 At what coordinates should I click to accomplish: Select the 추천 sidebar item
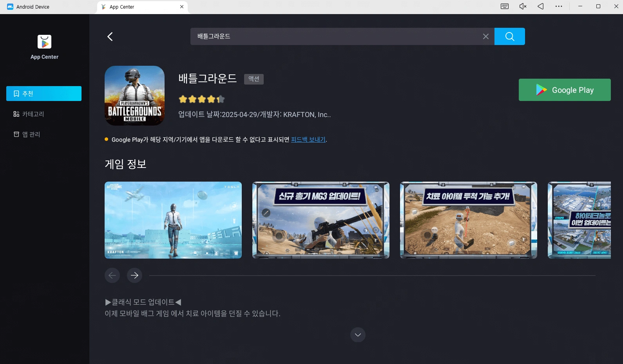coord(44,94)
